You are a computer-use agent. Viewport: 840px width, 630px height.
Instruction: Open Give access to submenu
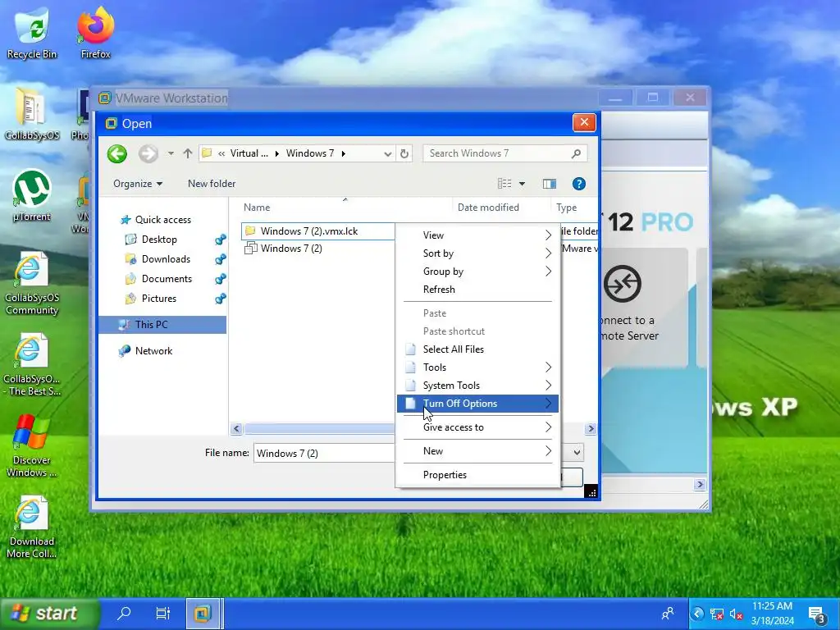pos(477,427)
